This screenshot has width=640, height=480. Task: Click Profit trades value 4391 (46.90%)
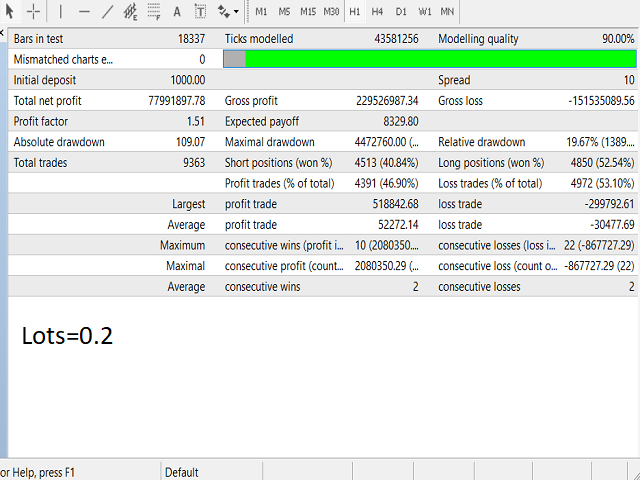click(x=386, y=183)
